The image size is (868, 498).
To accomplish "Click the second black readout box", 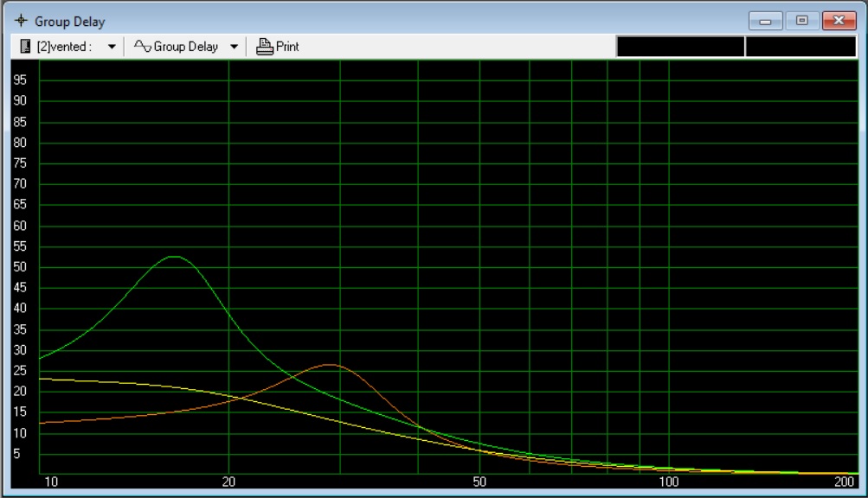I will click(x=800, y=47).
